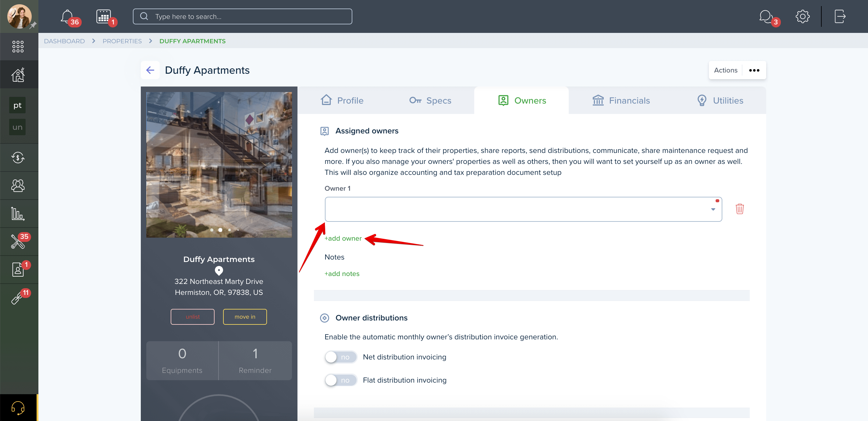Viewport: 868px width, 421px height.
Task: Open maintenance tools icon with badge 35
Action: [x=18, y=241]
